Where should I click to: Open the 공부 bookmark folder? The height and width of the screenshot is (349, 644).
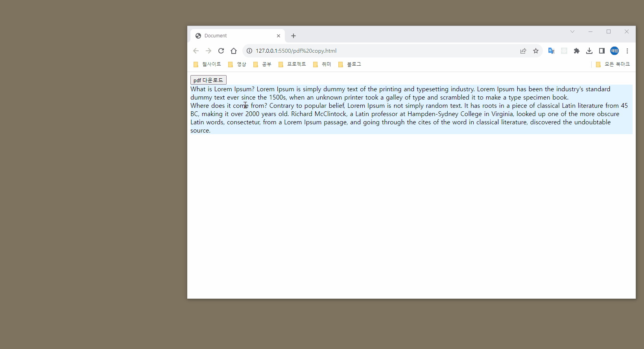(x=262, y=64)
